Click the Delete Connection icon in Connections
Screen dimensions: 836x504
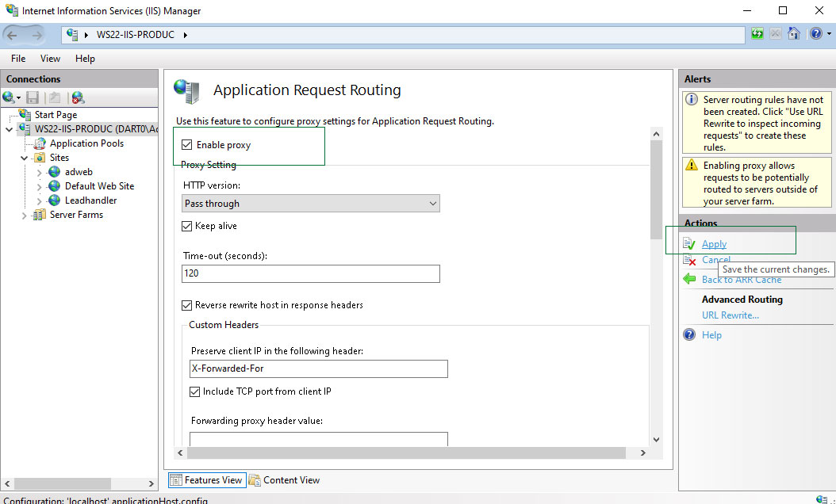pos(79,97)
